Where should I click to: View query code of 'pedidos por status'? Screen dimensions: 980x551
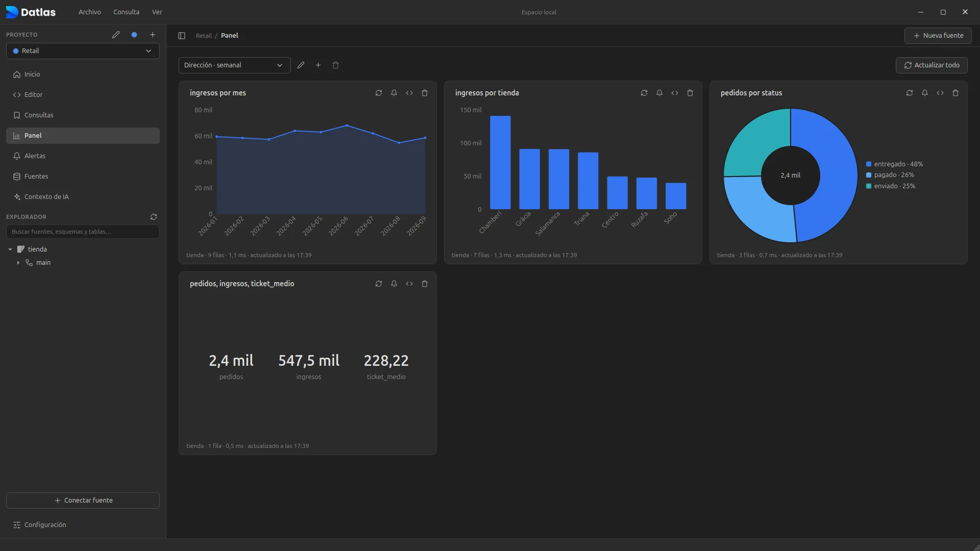click(940, 93)
